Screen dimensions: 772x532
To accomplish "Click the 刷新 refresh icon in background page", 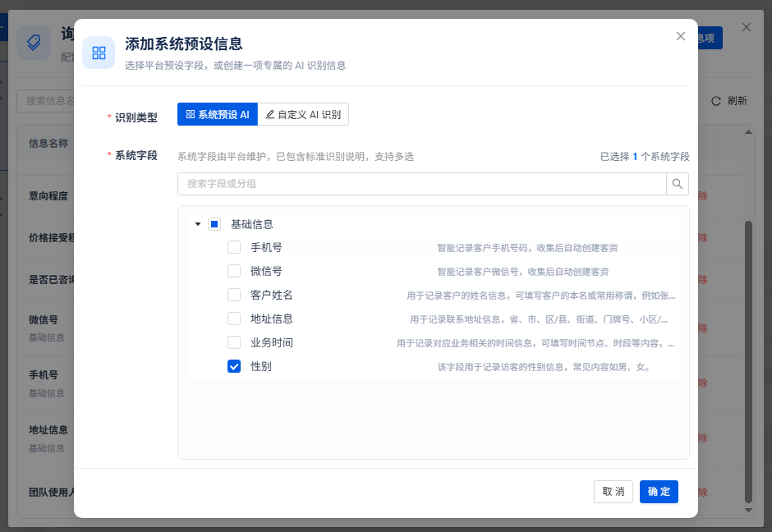I will pos(716,101).
